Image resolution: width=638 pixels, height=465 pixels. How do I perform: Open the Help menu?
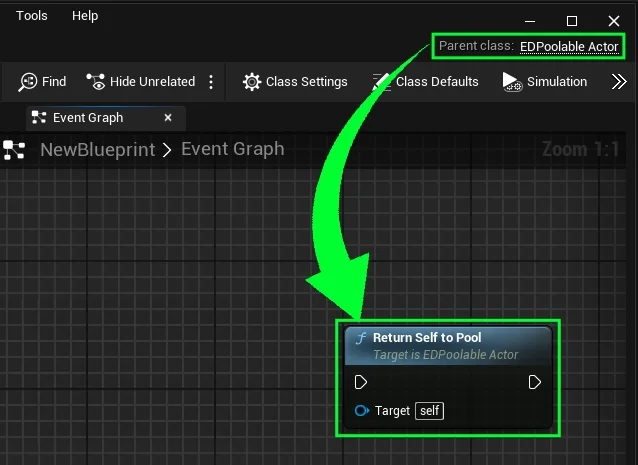[x=85, y=16]
